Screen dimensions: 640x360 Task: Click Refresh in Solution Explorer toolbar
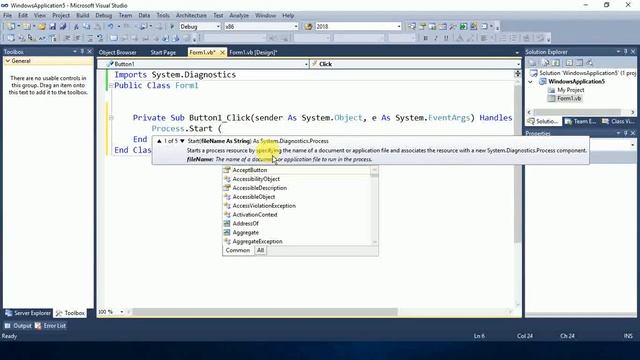556,63
